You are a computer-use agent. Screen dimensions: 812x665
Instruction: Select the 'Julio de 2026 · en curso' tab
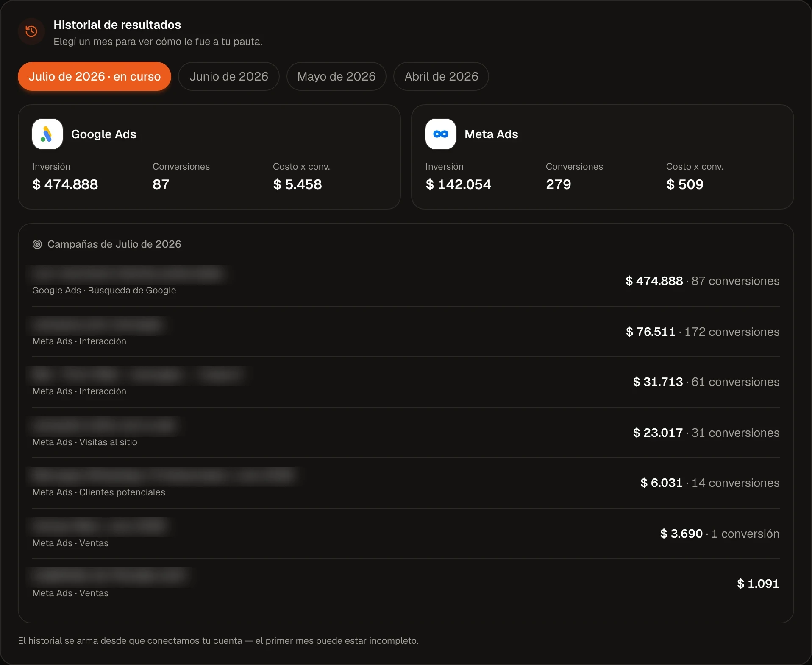[95, 76]
